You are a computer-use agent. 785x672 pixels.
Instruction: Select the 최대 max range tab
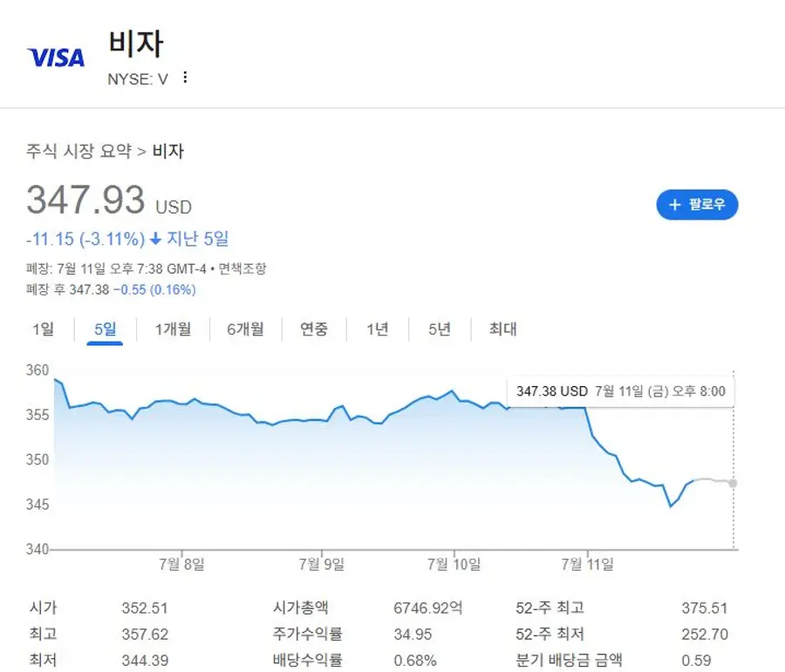click(502, 329)
